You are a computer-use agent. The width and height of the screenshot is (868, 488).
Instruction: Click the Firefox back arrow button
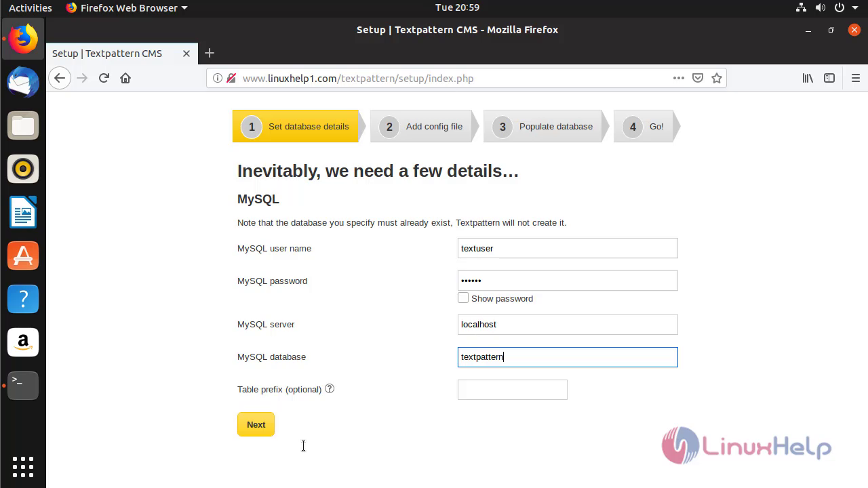point(60,78)
